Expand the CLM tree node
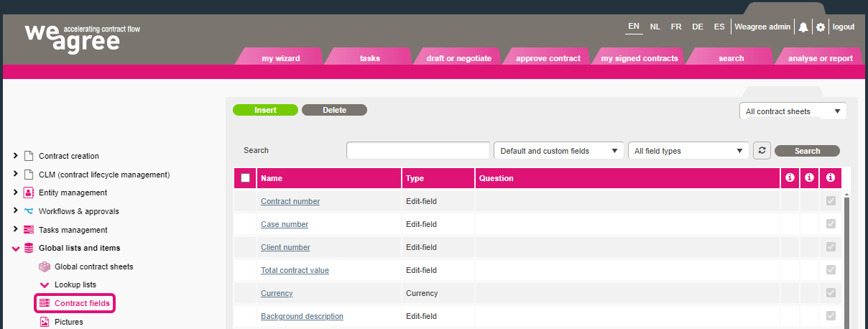Screen dimensions: 868x329 (x=16, y=175)
